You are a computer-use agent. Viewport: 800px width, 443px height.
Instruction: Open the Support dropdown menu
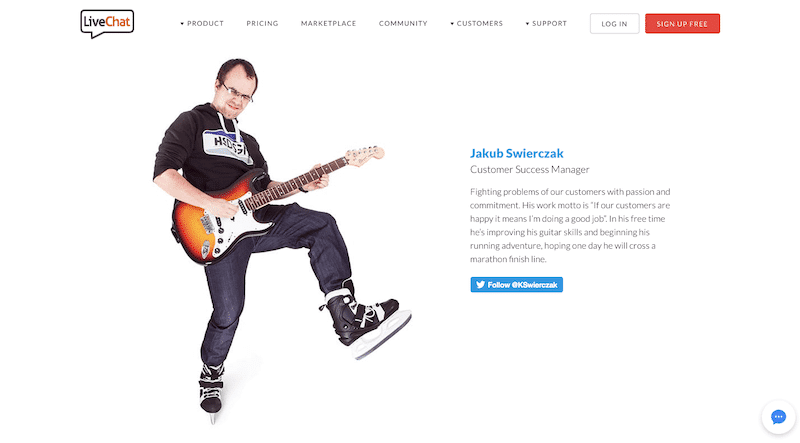pyautogui.click(x=546, y=23)
